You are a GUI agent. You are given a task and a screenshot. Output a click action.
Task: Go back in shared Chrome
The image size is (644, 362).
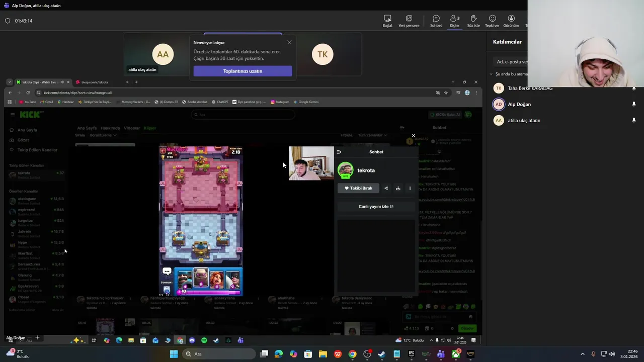click(x=10, y=93)
